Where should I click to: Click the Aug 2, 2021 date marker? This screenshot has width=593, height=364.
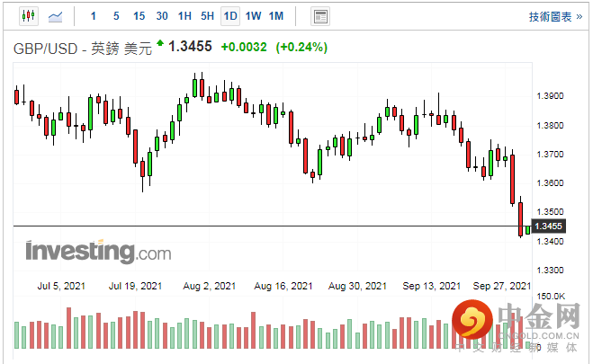tap(209, 286)
